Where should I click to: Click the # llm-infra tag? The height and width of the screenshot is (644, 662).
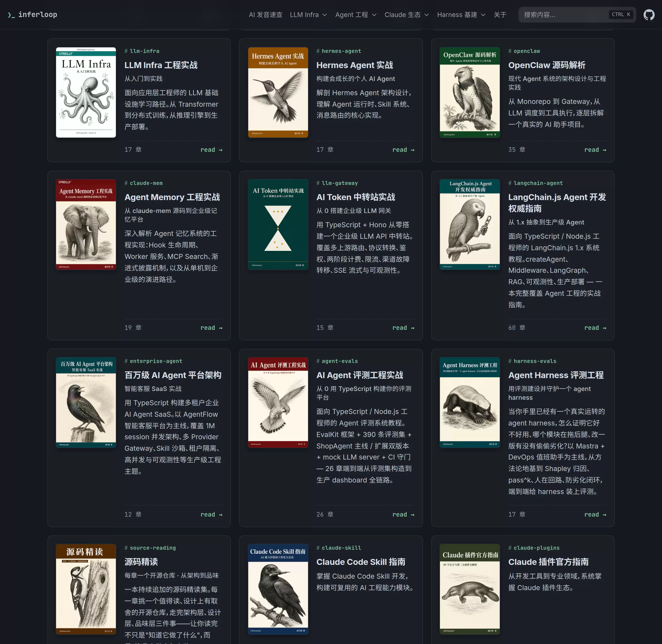[x=142, y=51]
